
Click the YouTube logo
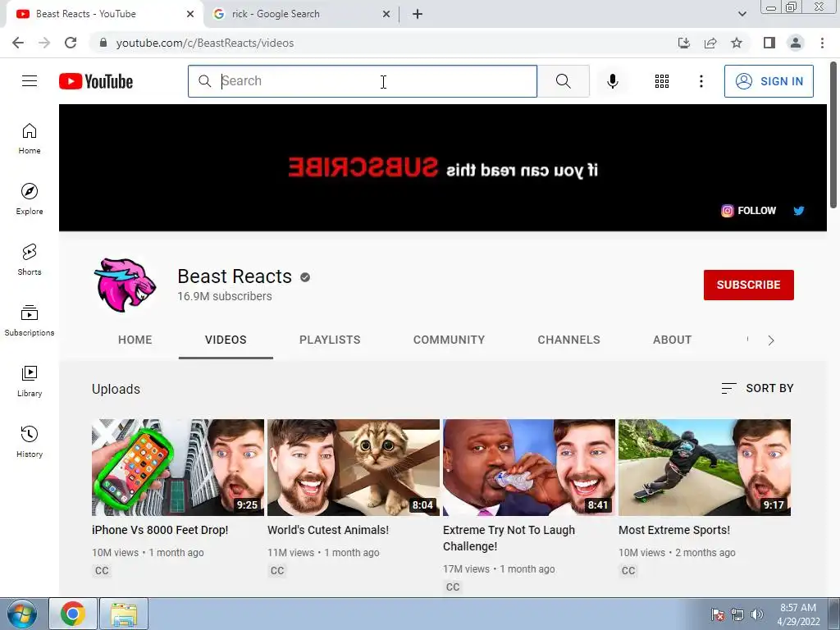coord(96,81)
